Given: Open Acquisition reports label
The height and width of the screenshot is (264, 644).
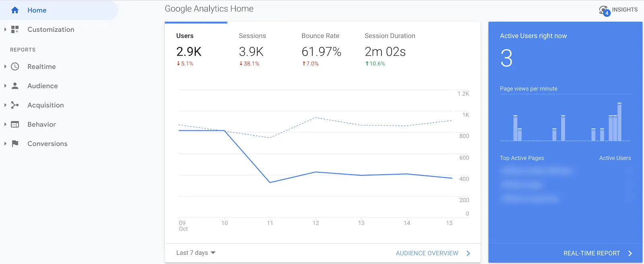Looking at the screenshot, I should [x=45, y=105].
